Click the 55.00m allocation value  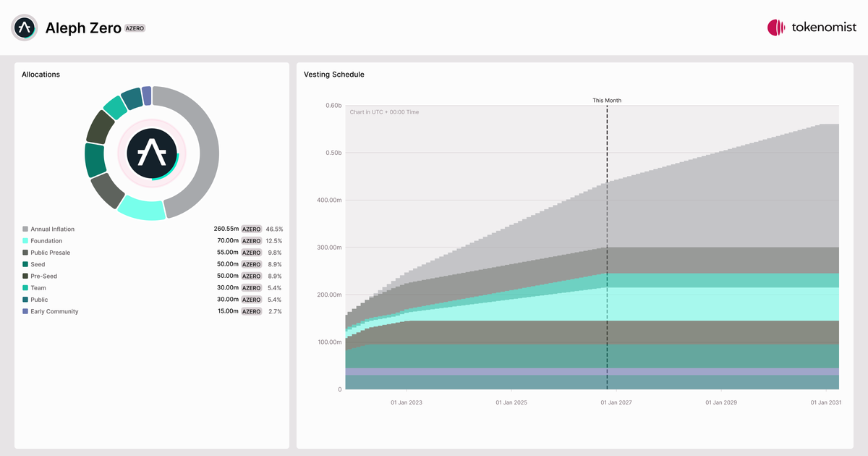pos(228,253)
